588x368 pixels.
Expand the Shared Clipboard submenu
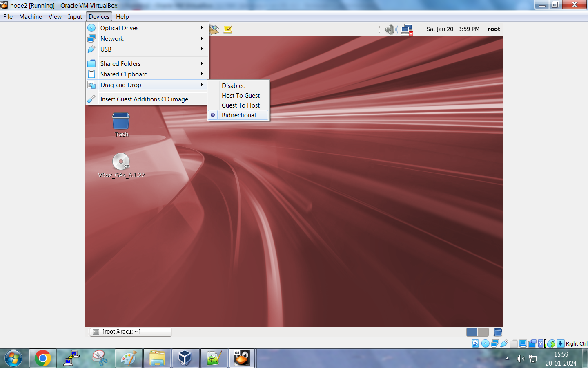[x=147, y=74]
